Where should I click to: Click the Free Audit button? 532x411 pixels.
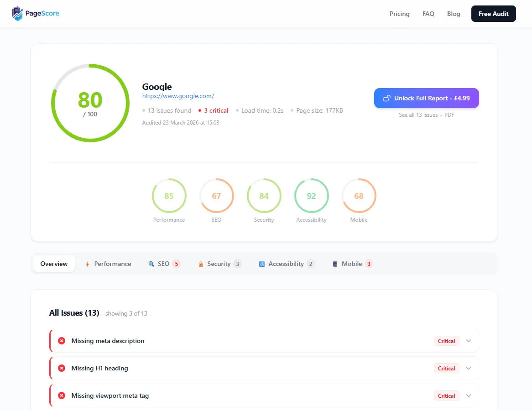493,14
